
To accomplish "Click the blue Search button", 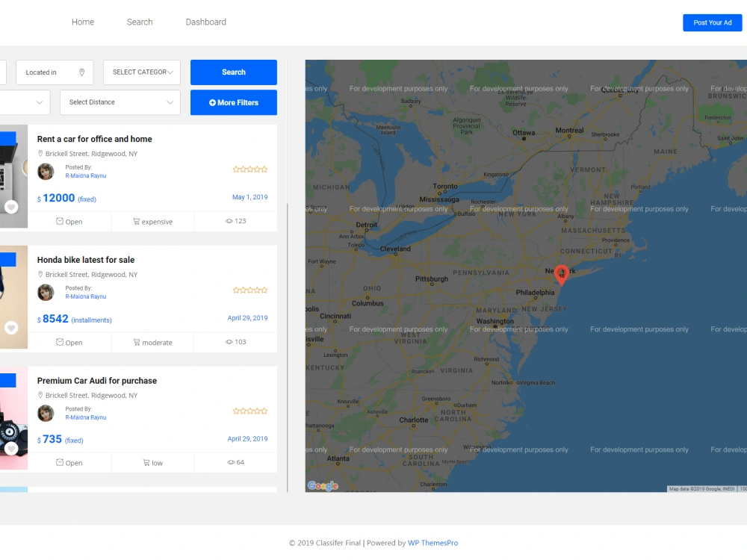I will tap(233, 72).
